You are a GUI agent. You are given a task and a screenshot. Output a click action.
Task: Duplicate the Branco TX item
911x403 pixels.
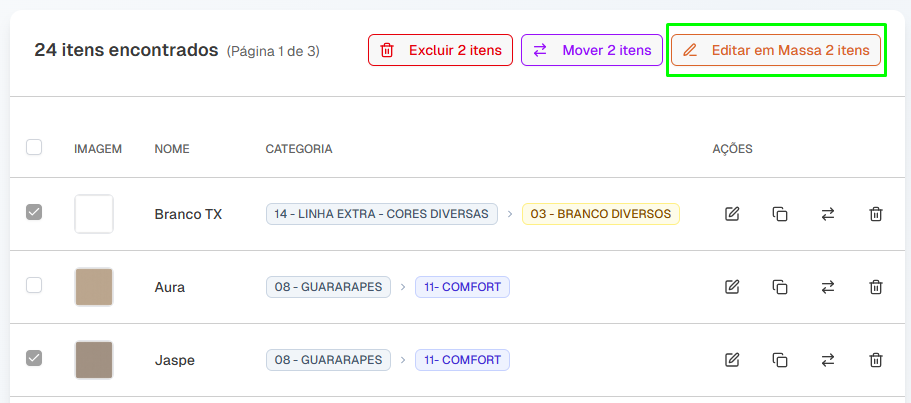(x=780, y=214)
